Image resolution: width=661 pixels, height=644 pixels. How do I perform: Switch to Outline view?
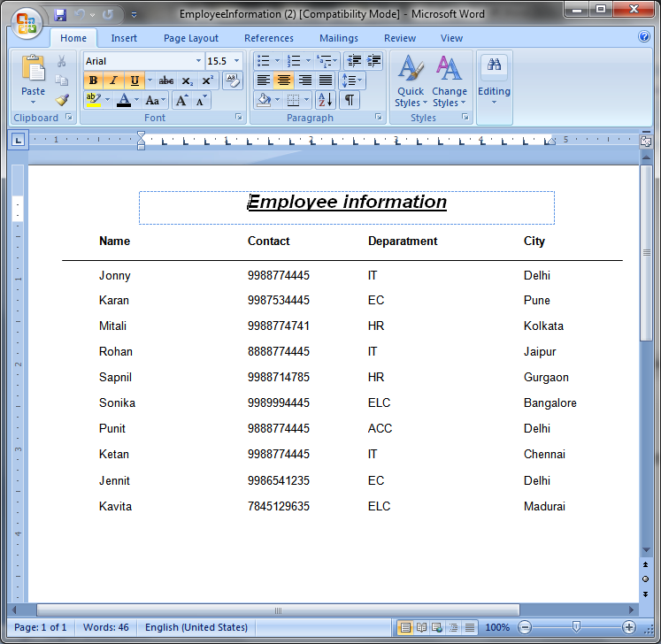tap(454, 627)
